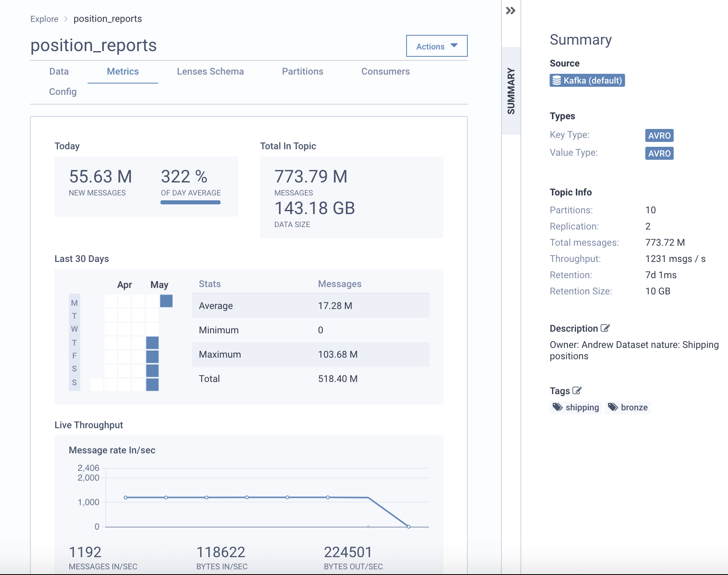This screenshot has height=575, width=728.
Task: Collapse the summary panel with double chevron
Action: [511, 11]
